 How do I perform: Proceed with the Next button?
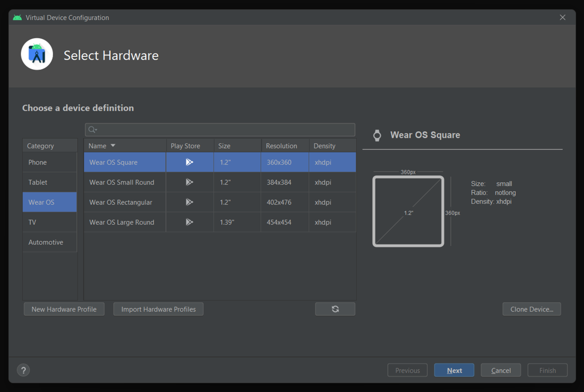[454, 370]
